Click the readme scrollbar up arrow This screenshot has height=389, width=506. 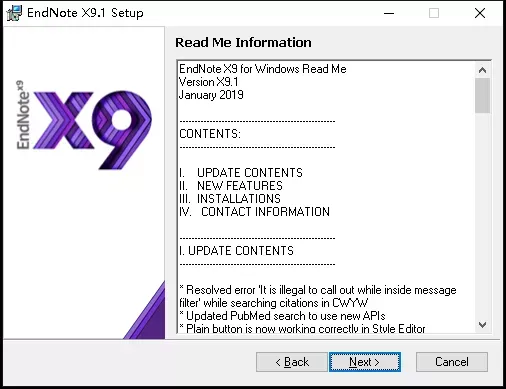(482, 70)
